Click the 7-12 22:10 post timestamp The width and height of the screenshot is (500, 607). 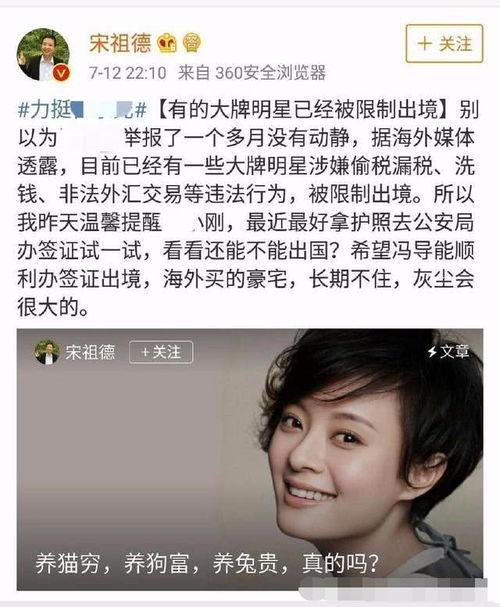(128, 73)
